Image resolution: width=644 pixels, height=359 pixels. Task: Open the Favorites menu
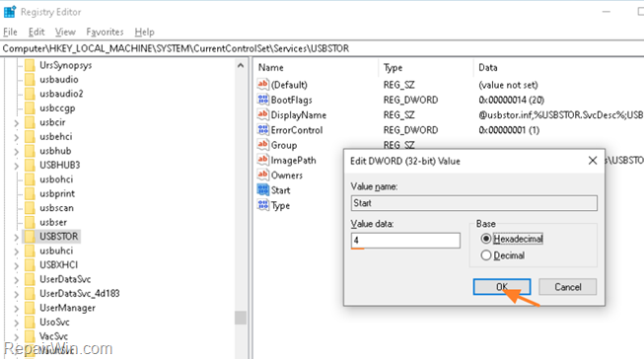click(x=105, y=32)
